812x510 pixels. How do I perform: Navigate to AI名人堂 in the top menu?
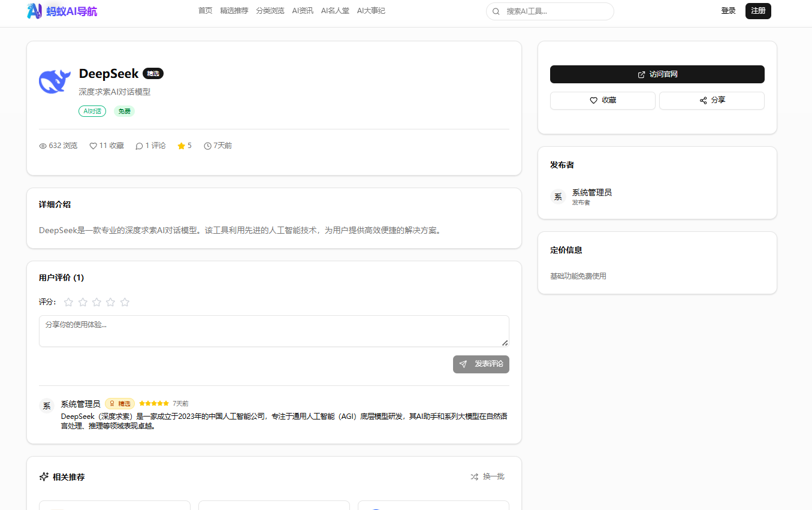click(x=335, y=10)
